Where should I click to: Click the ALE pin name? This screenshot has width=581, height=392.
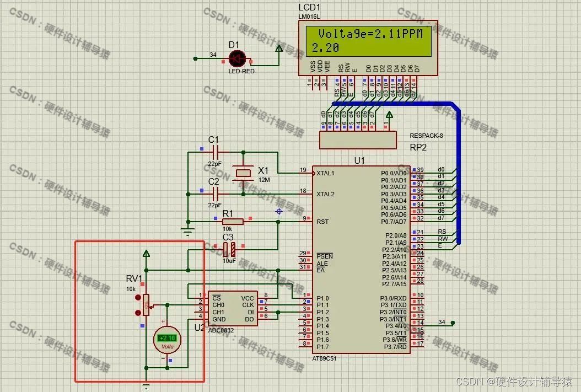(322, 264)
